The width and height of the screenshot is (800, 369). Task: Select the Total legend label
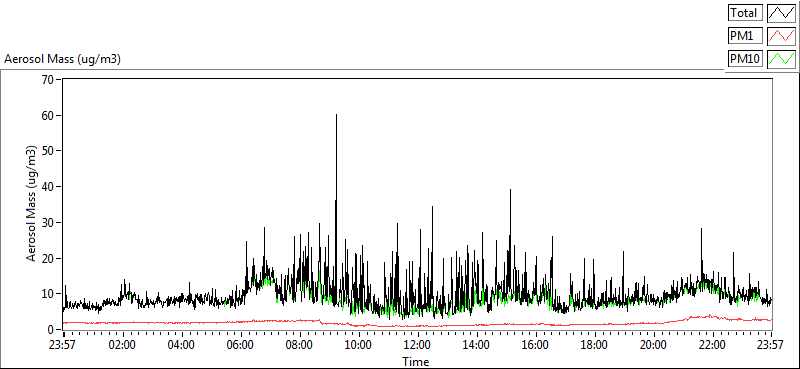point(745,12)
